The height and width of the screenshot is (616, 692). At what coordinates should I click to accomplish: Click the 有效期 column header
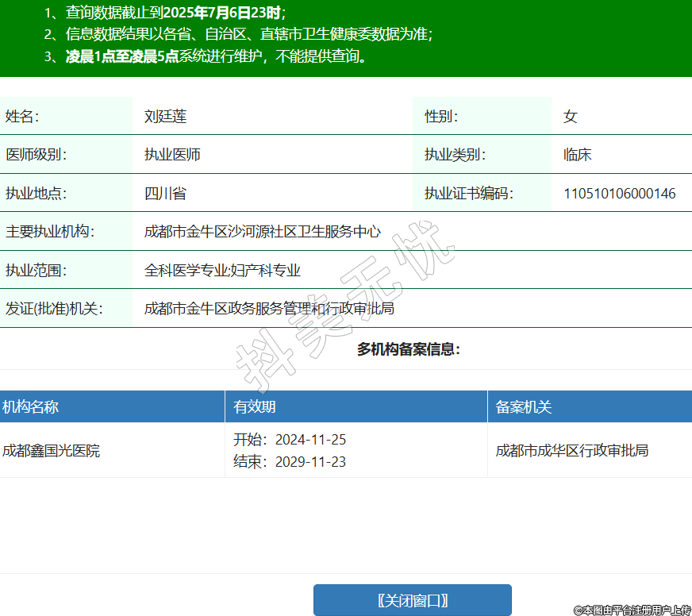pos(255,407)
